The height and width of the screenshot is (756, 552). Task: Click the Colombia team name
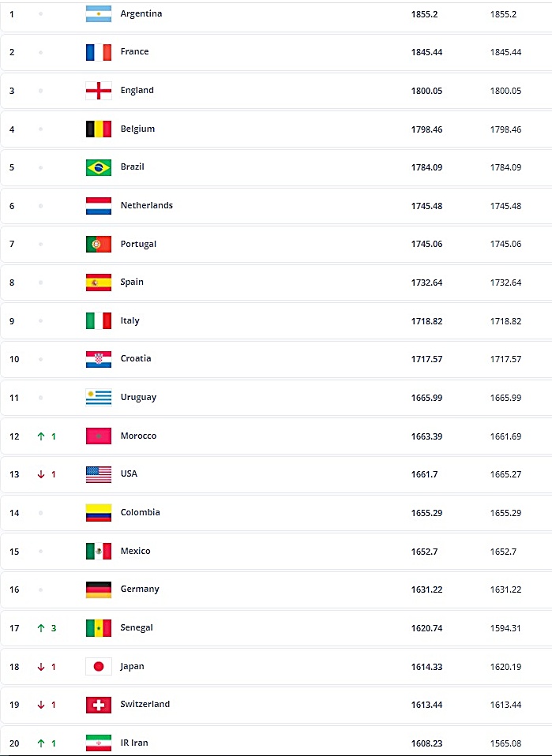tap(140, 512)
